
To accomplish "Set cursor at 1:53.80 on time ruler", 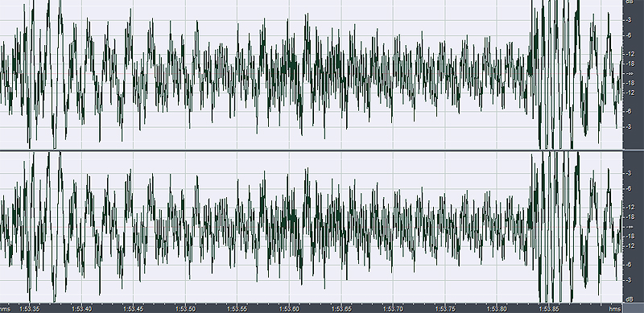I will (497, 309).
